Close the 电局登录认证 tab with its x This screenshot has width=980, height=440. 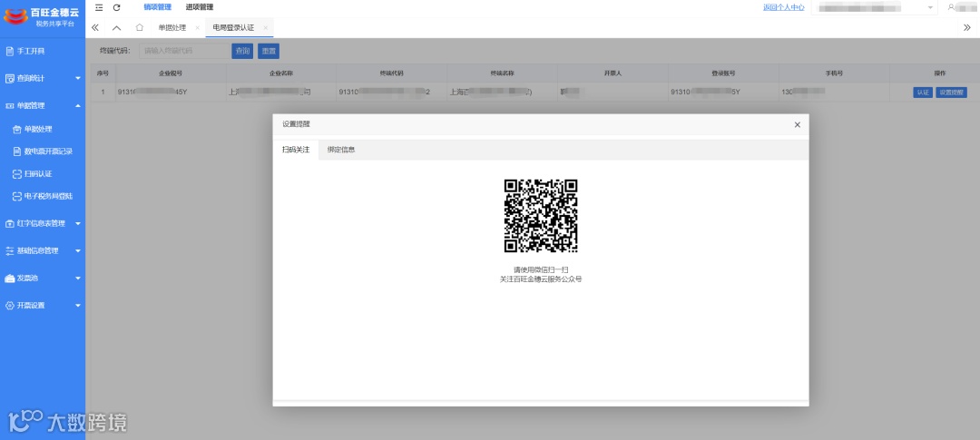coord(266,28)
